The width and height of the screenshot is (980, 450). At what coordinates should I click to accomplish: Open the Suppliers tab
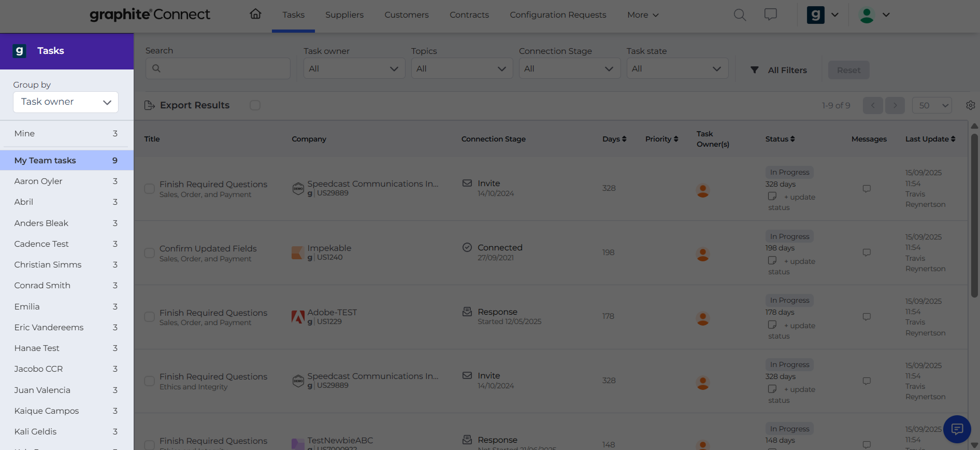344,15
